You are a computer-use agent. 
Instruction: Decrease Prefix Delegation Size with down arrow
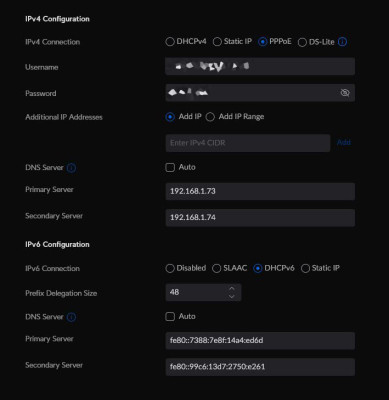tap(232, 296)
